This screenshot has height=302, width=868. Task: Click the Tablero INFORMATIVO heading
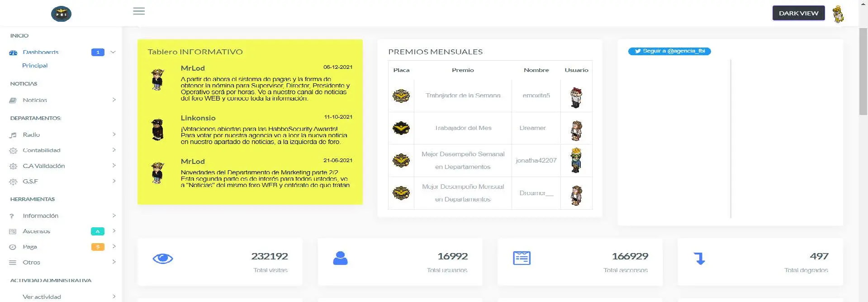(x=195, y=52)
